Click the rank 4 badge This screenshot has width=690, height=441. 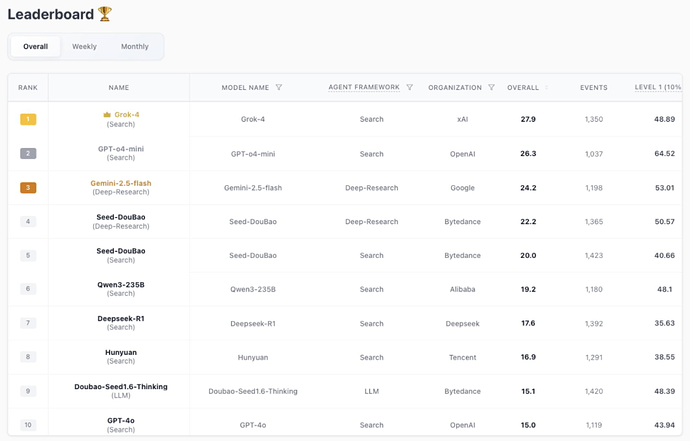click(28, 222)
